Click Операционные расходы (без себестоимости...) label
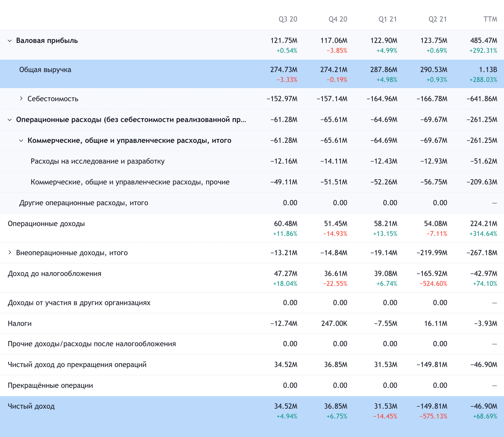The image size is (504, 437). coord(131,120)
